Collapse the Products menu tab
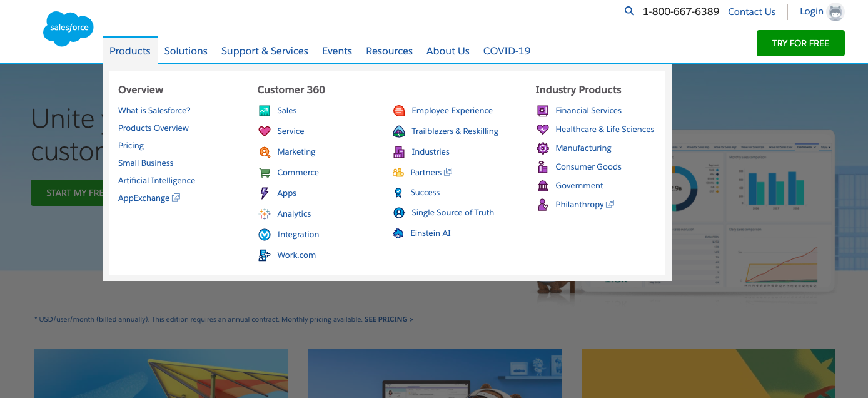This screenshot has width=868, height=398. tap(130, 51)
